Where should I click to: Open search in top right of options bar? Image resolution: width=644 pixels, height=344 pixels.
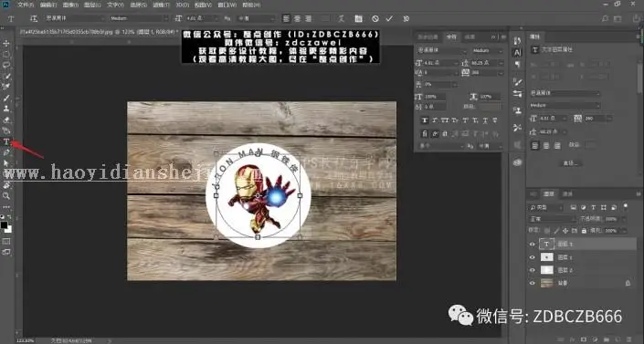[605, 19]
